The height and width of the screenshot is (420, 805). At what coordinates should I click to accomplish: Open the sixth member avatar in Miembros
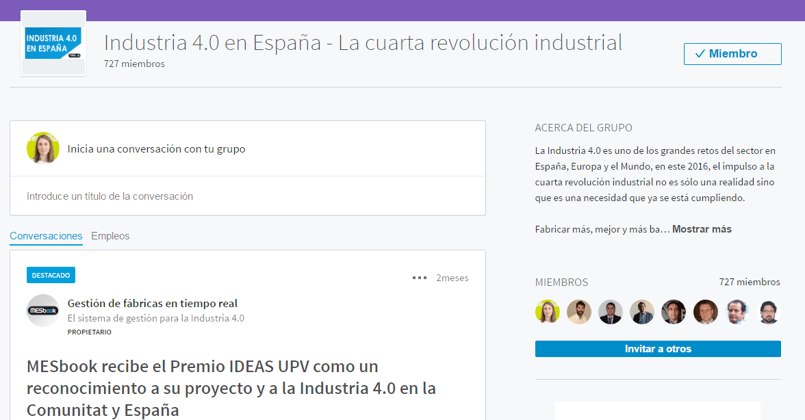[x=705, y=312]
